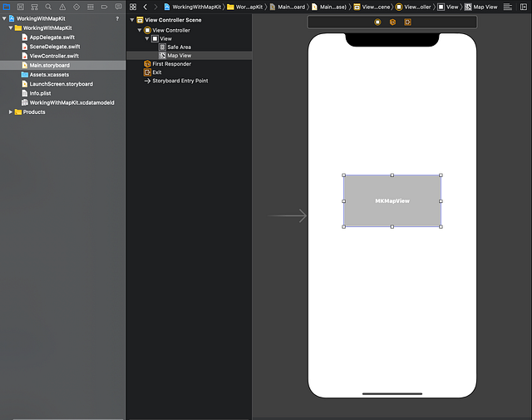532x420 pixels.
Task: Select the WorkingWithMapKit project file
Action: (37, 18)
